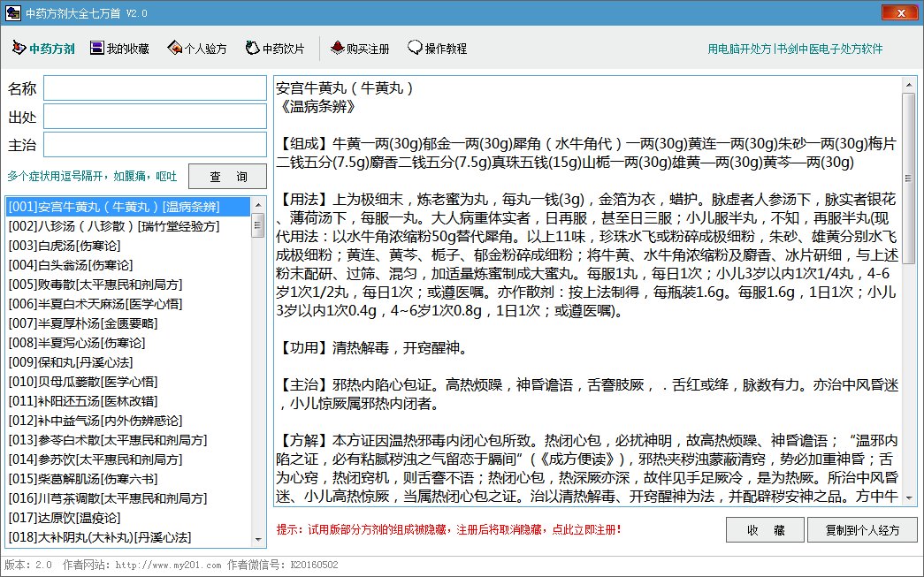Click the 【主治】 heading in detail text
The width and height of the screenshot is (924, 577).
tap(304, 385)
